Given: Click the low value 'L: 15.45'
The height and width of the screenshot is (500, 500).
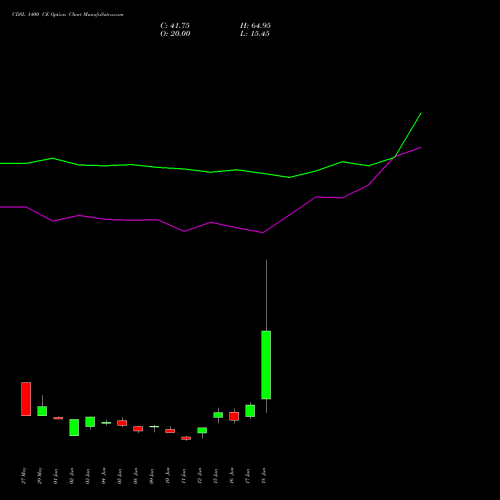Looking at the screenshot, I should 255,34.
